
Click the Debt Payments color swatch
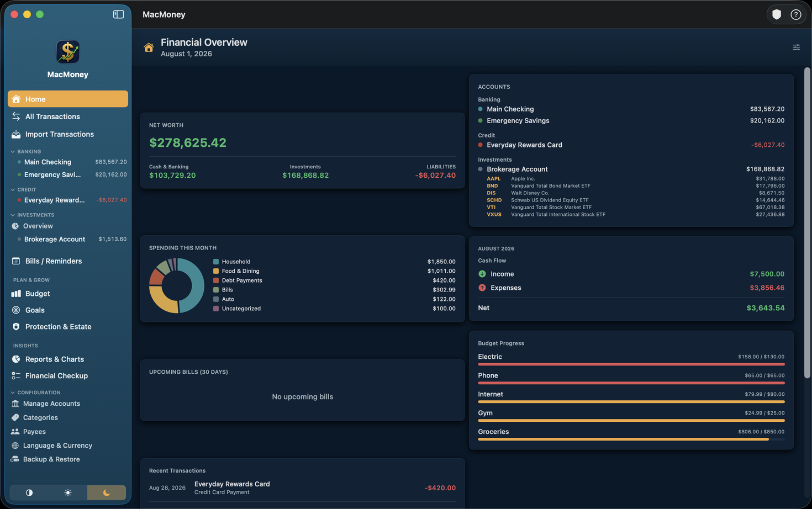point(216,280)
